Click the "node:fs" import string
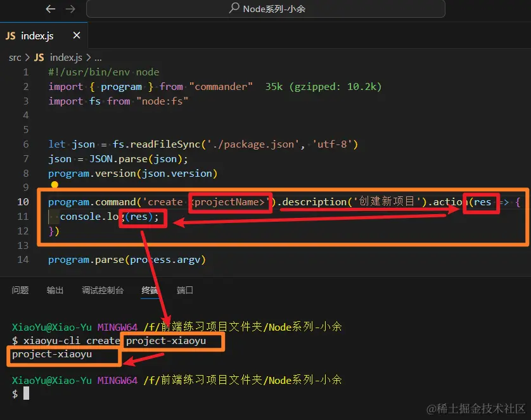 [162, 101]
